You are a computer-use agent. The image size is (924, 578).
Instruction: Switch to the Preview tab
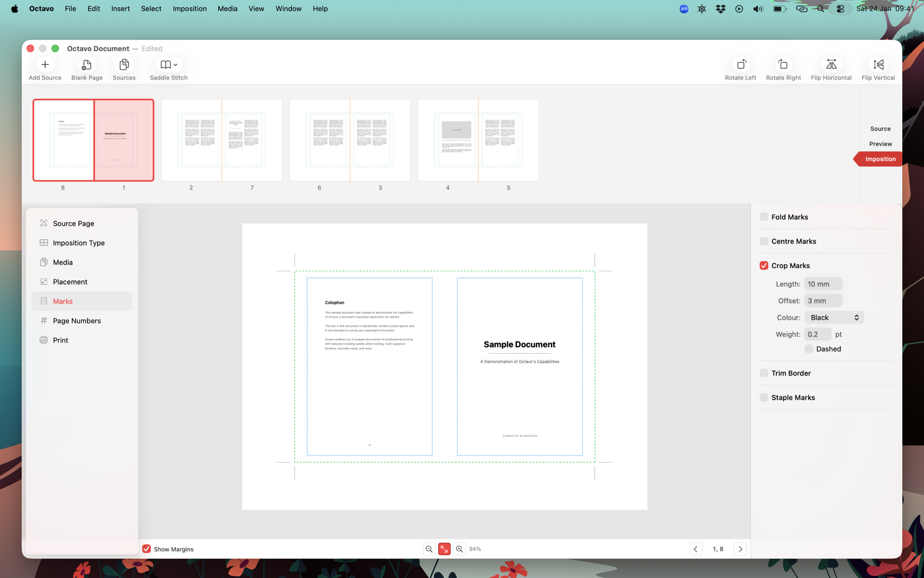coord(880,144)
